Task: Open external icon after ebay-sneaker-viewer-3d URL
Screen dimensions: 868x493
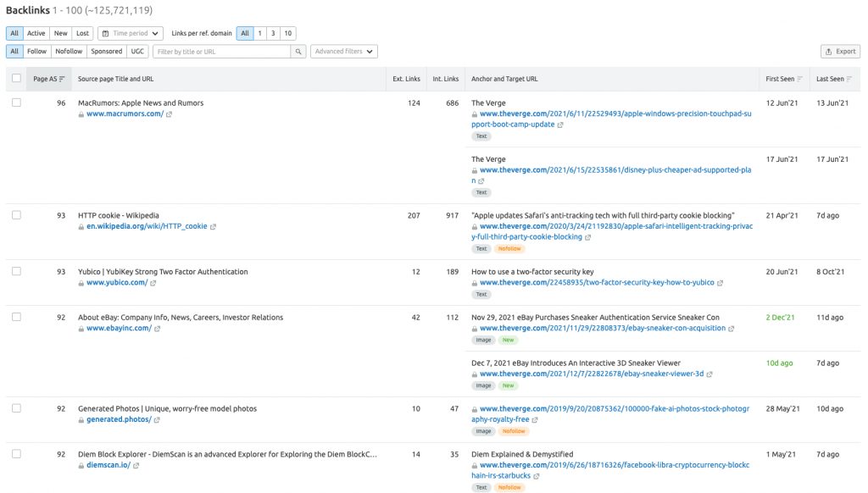Action: click(x=709, y=374)
